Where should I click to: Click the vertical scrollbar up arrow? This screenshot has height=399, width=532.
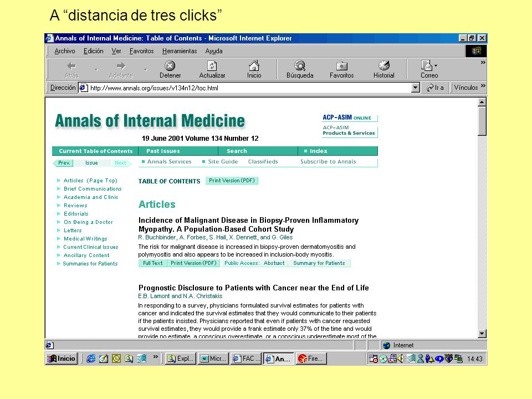pyautogui.click(x=482, y=102)
